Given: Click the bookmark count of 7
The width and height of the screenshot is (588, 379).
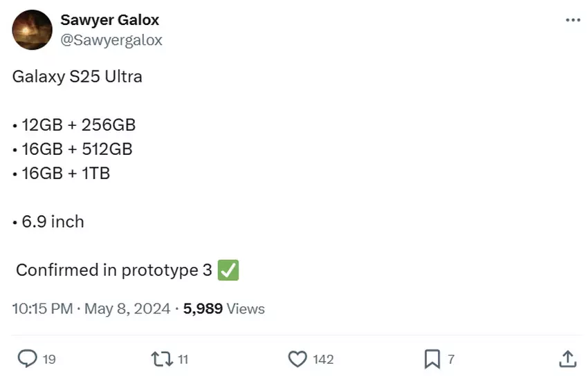Looking at the screenshot, I should point(451,359).
